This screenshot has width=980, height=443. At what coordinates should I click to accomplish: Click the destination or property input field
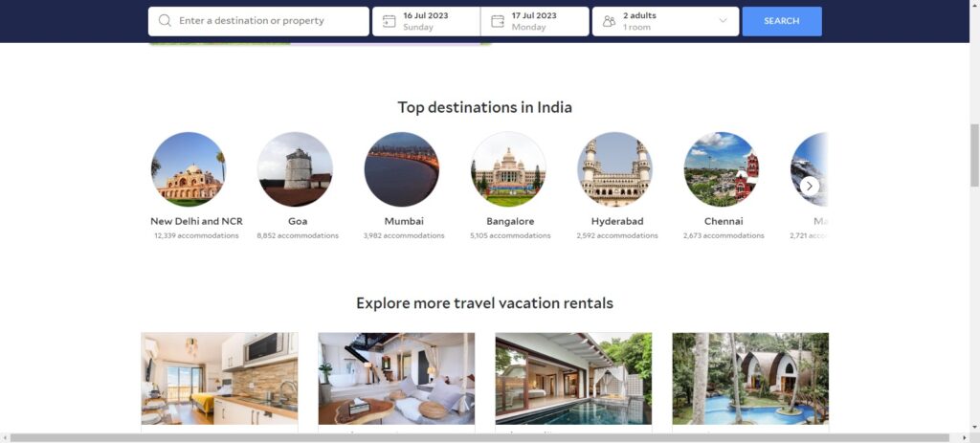coord(258,21)
